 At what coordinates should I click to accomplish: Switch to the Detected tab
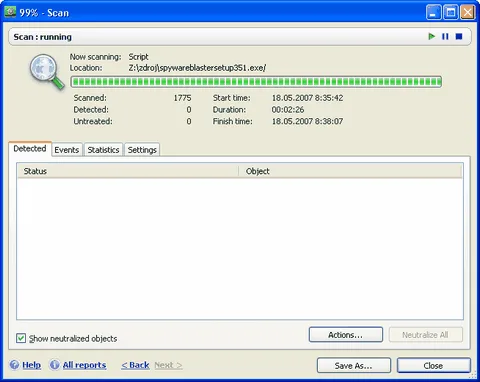click(30, 149)
